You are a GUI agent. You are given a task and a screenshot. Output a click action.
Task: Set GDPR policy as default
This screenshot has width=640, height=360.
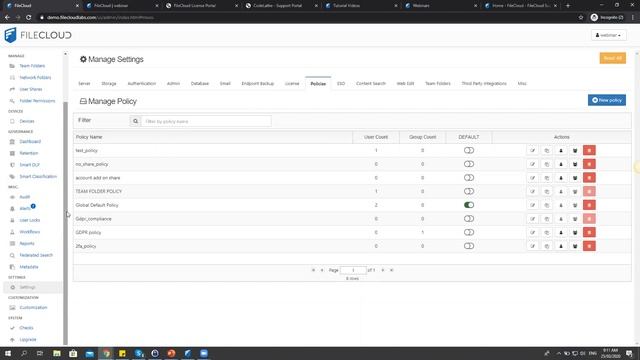[469, 233]
